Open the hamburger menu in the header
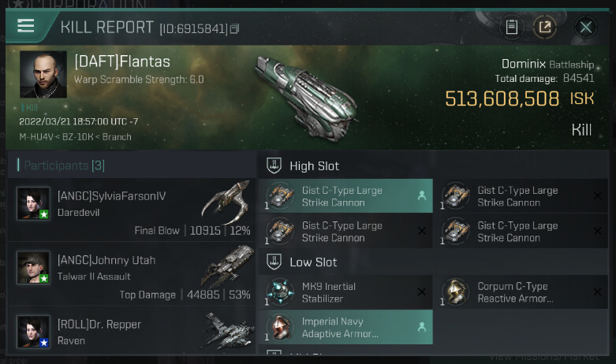Viewport: 616px width, 364px height. coord(26,25)
